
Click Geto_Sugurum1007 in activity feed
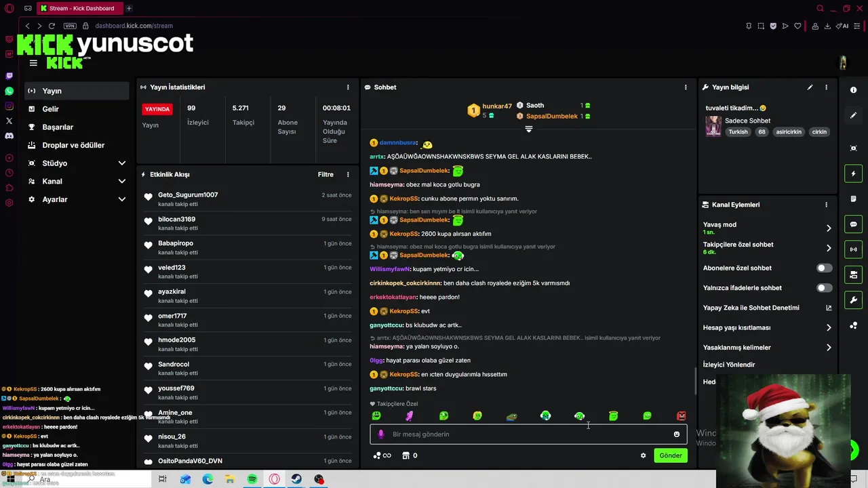coord(188,195)
